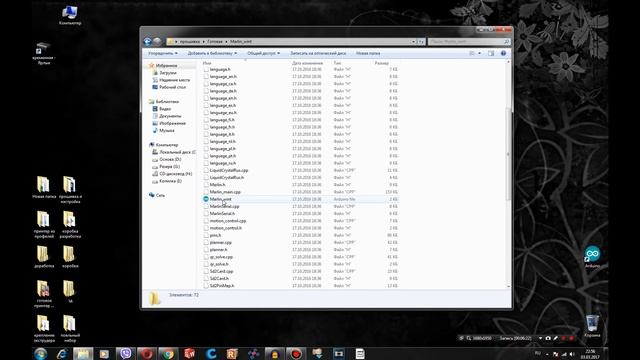Open Добавить в библиотеку dropdown
The image size is (640, 360).
click(212, 53)
